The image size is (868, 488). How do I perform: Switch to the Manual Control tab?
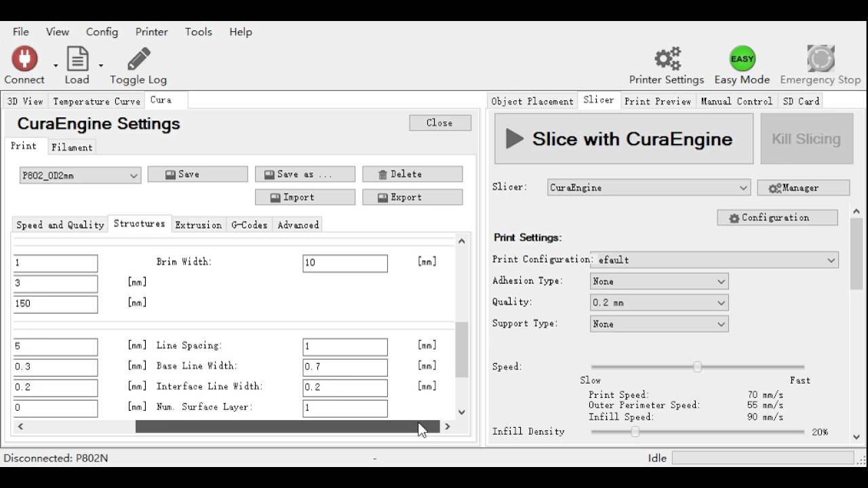[x=736, y=101]
